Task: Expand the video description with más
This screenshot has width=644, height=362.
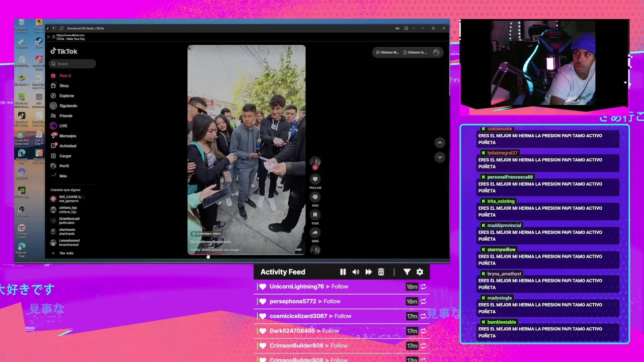Action: 298,249
